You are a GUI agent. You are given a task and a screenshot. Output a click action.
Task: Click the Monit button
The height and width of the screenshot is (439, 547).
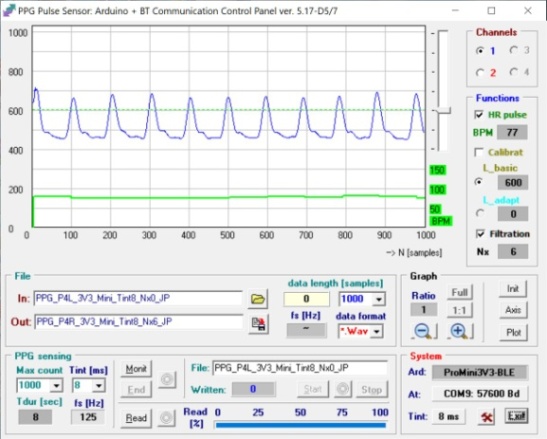pos(136,369)
